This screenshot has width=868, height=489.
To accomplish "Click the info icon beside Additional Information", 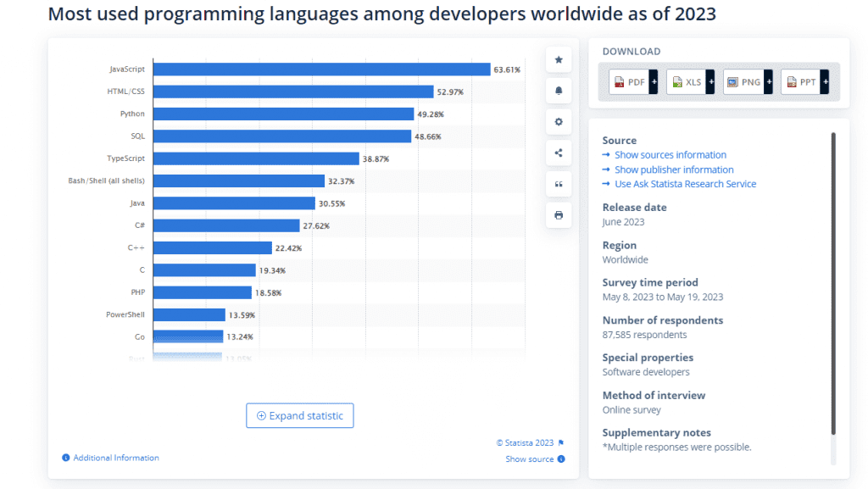I will (66, 457).
